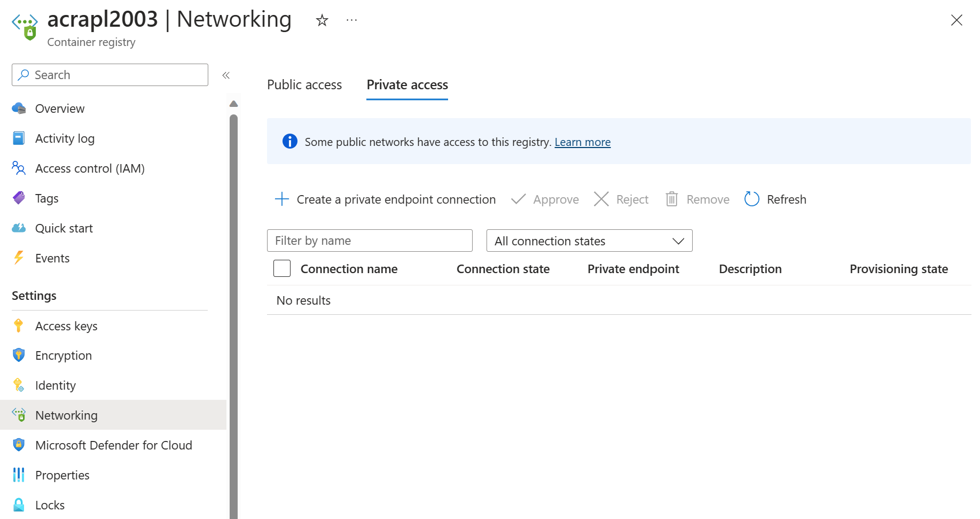Screen dimensions: 980x519
Task: Open Access control (IAM) icon
Action: point(19,168)
